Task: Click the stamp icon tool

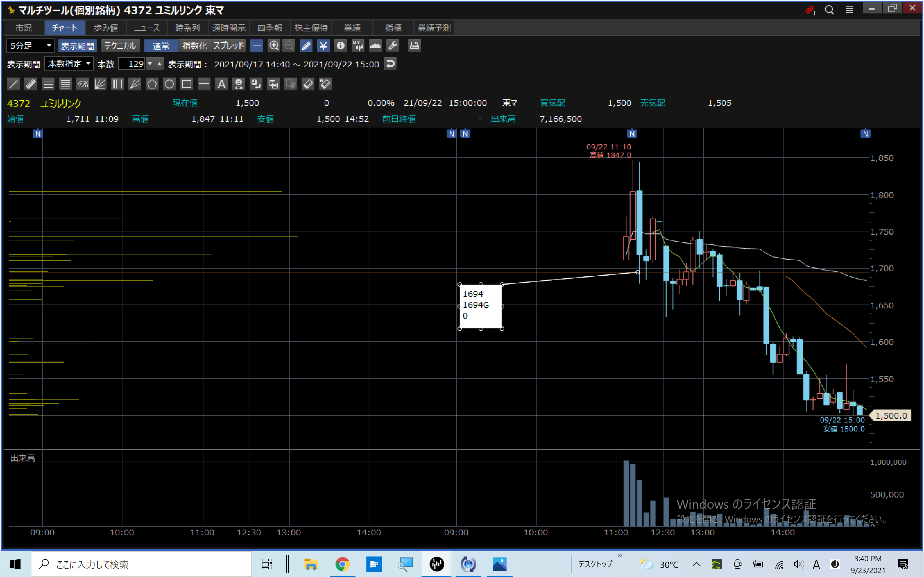Action: pyautogui.click(x=239, y=84)
